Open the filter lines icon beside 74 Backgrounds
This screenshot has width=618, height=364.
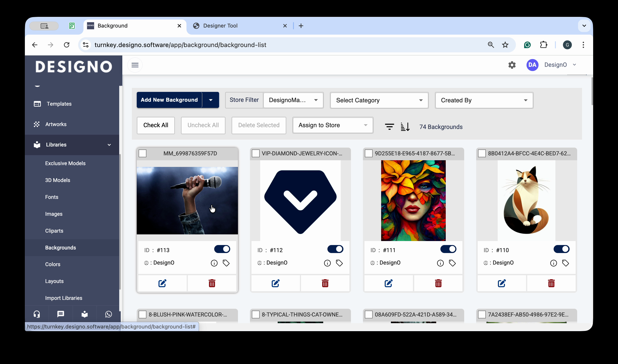pyautogui.click(x=389, y=127)
